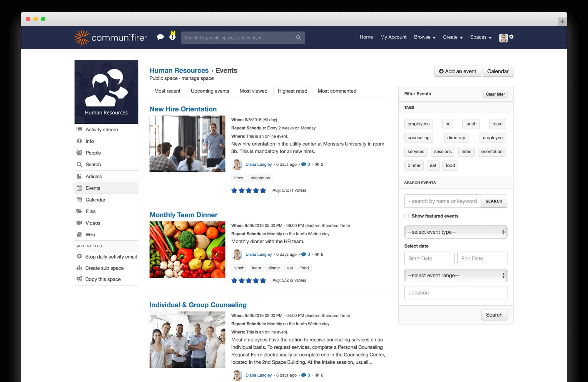Click the Add an event button
Viewport: 588px width, 382px height.
pyautogui.click(x=457, y=71)
